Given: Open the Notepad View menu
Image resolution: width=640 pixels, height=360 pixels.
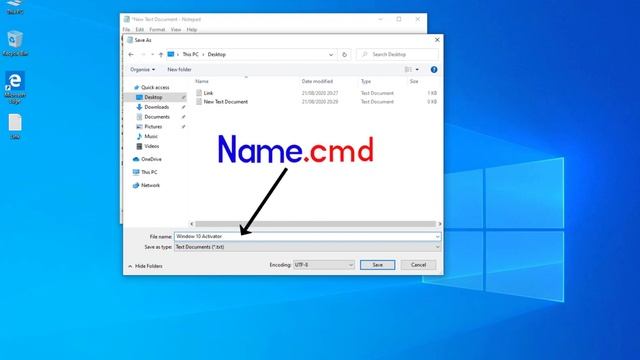Looking at the screenshot, I should pyautogui.click(x=176, y=29).
